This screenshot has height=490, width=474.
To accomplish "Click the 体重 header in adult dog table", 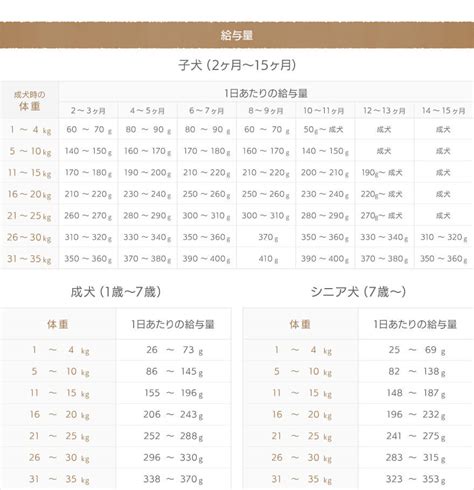I will pyautogui.click(x=58, y=324).
